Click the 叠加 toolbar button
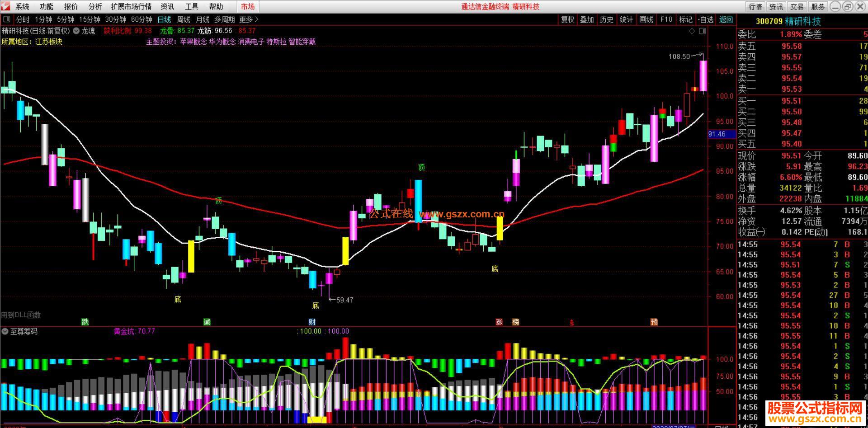Screen dimensions: 868x428 pos(587,19)
